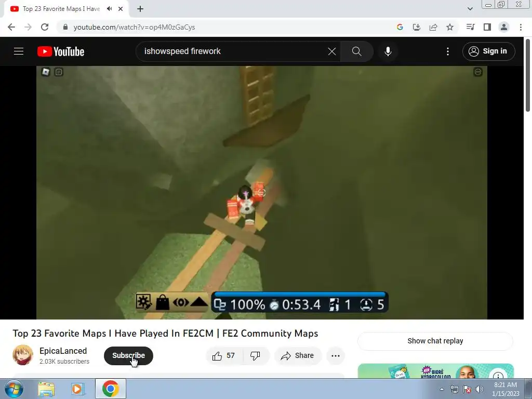Open media player from taskbar
The image size is (532, 399).
tap(78, 389)
